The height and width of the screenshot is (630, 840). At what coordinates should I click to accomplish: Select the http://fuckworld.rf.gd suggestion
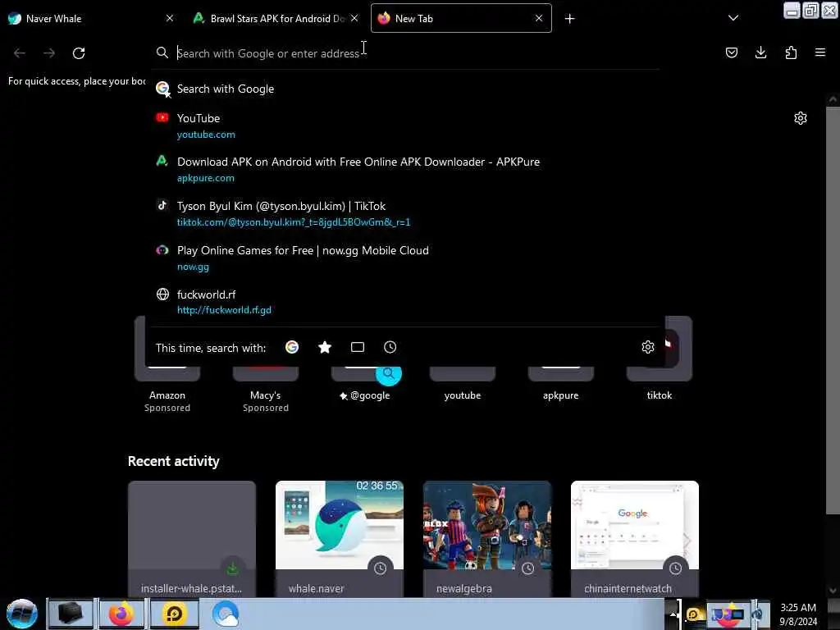pos(404,302)
